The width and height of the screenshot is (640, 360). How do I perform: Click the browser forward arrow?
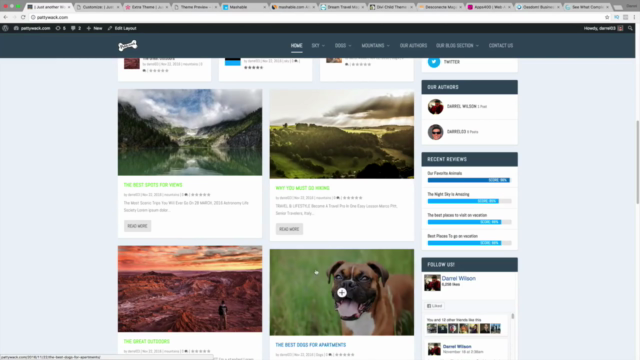coord(14,17)
